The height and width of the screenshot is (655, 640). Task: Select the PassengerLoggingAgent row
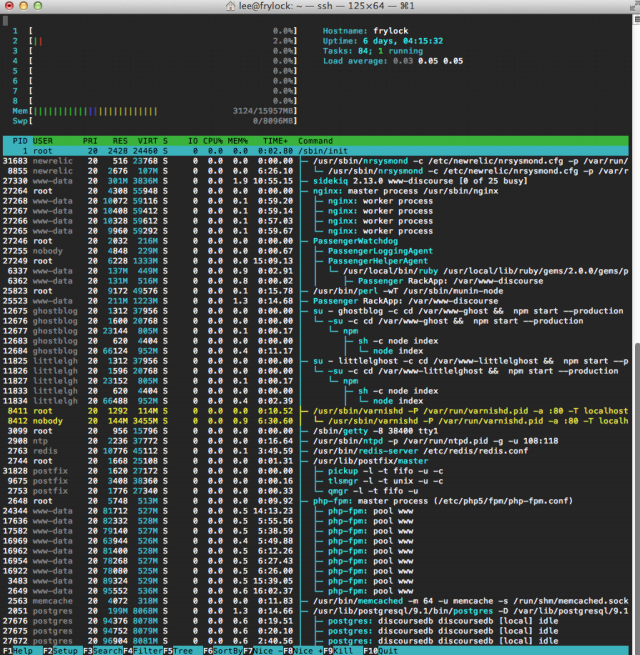[x=315, y=251]
